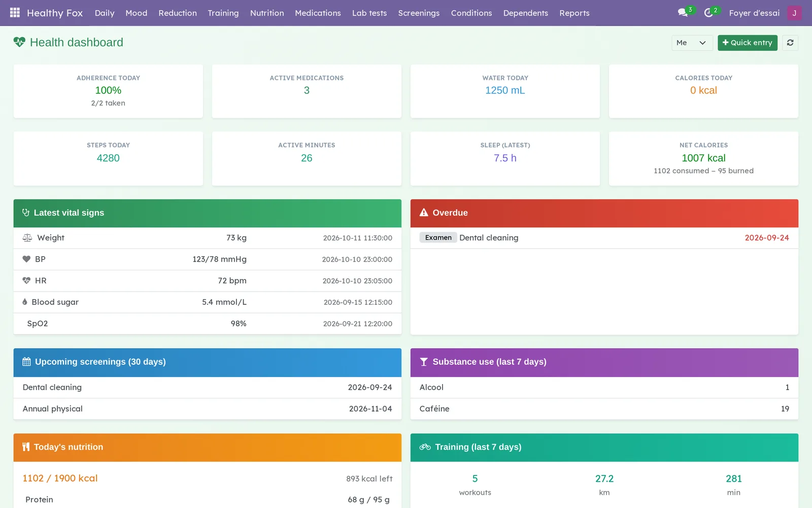Open the Medications menu
Viewport: 812px width, 508px height.
pos(318,13)
